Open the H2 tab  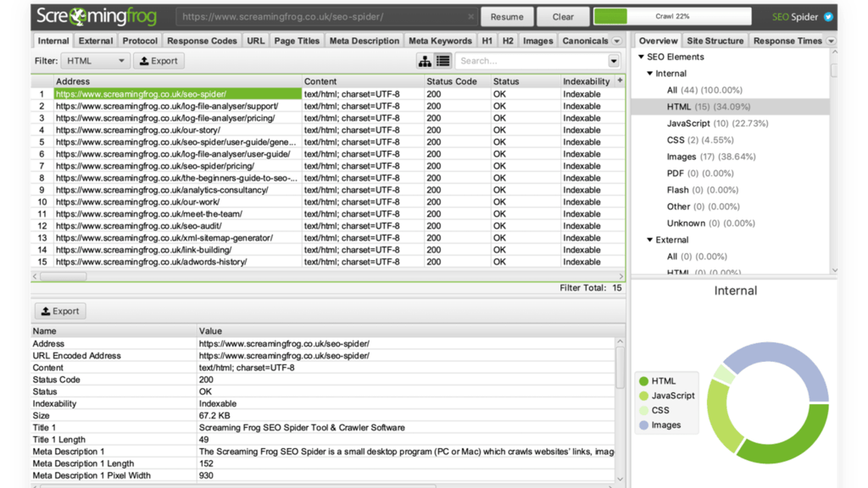(508, 41)
